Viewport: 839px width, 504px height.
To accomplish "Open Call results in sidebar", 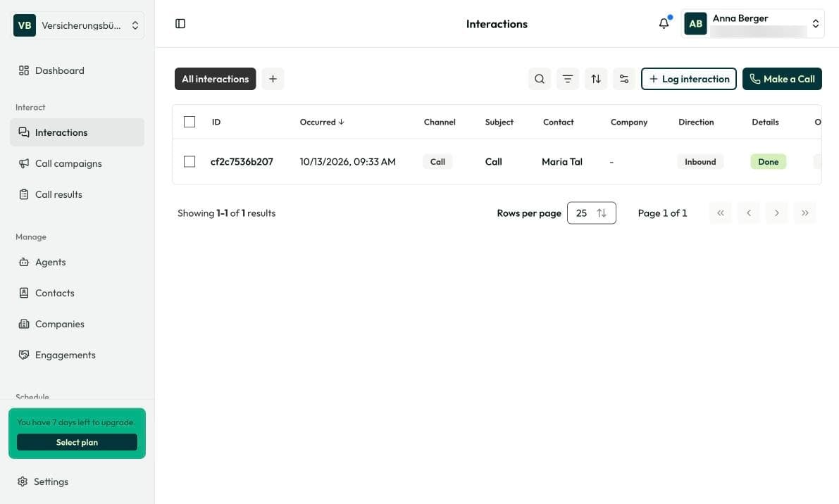I will pyautogui.click(x=77, y=194).
